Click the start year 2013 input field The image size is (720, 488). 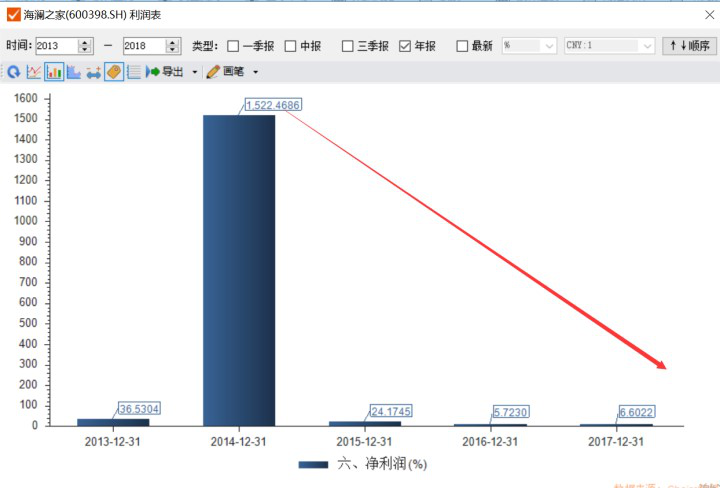pyautogui.click(x=56, y=46)
